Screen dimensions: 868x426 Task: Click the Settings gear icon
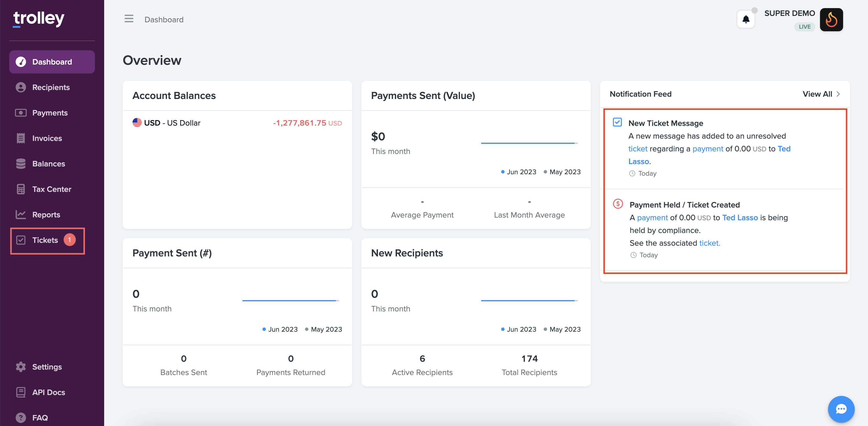(21, 367)
